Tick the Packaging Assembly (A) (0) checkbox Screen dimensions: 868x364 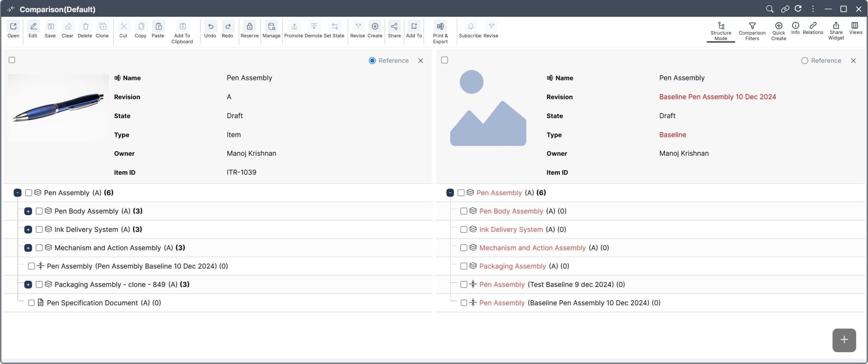[x=463, y=266]
